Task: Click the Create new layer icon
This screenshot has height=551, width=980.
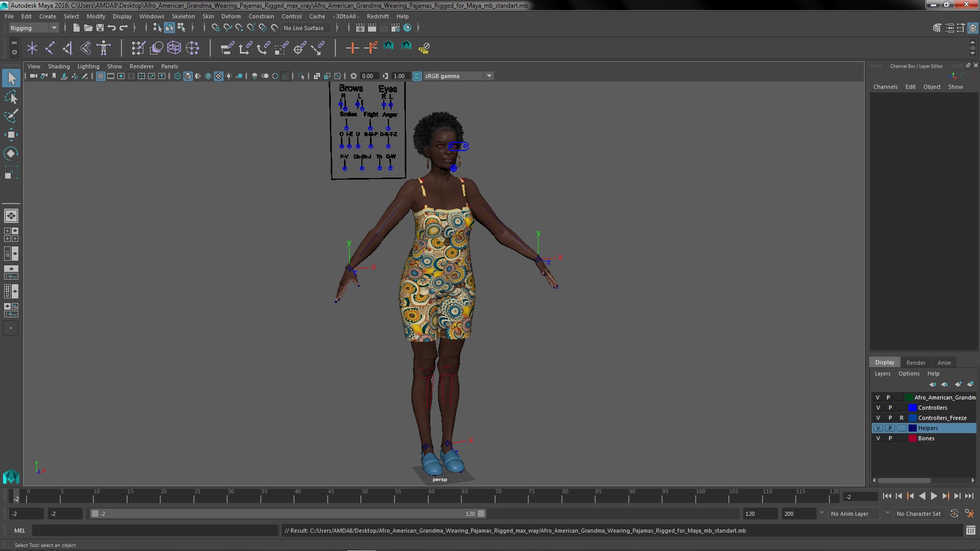Action: click(x=958, y=384)
